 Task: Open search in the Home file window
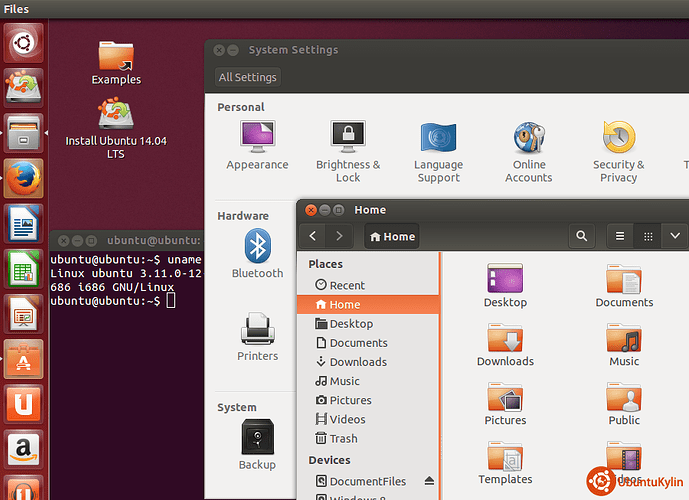tap(582, 236)
